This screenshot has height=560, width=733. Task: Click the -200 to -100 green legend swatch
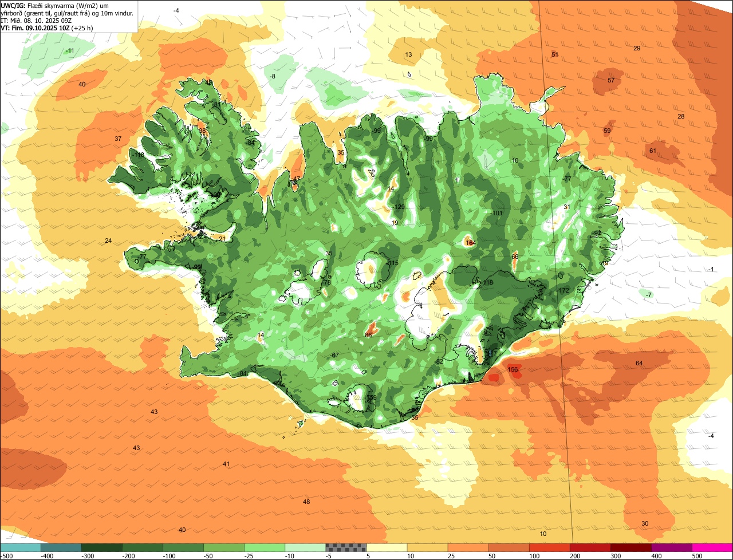(142, 548)
